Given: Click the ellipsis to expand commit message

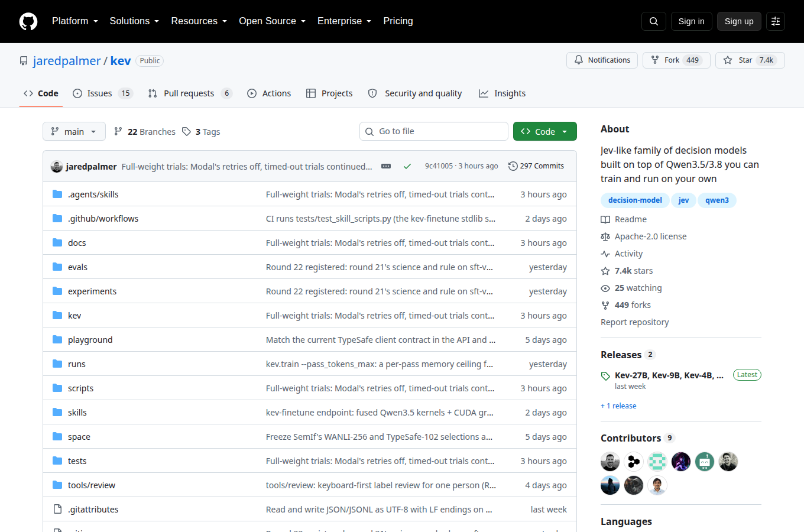Looking at the screenshot, I should pyautogui.click(x=386, y=166).
